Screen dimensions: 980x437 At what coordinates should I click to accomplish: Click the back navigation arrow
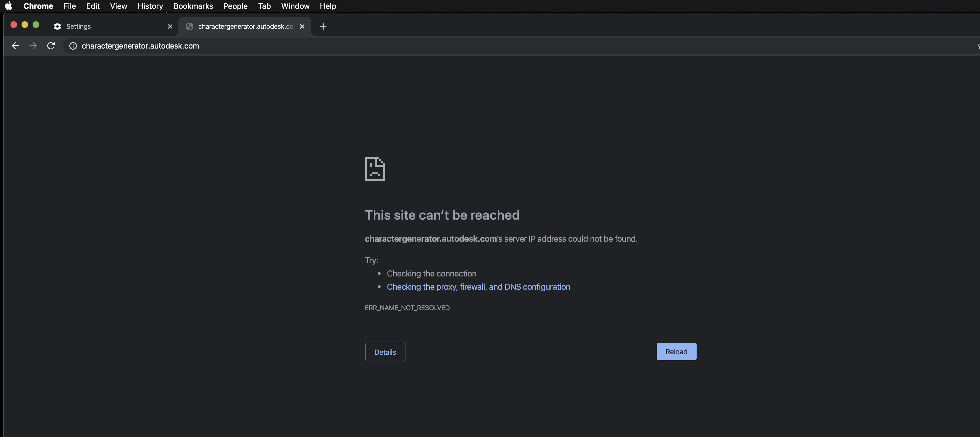[15, 46]
